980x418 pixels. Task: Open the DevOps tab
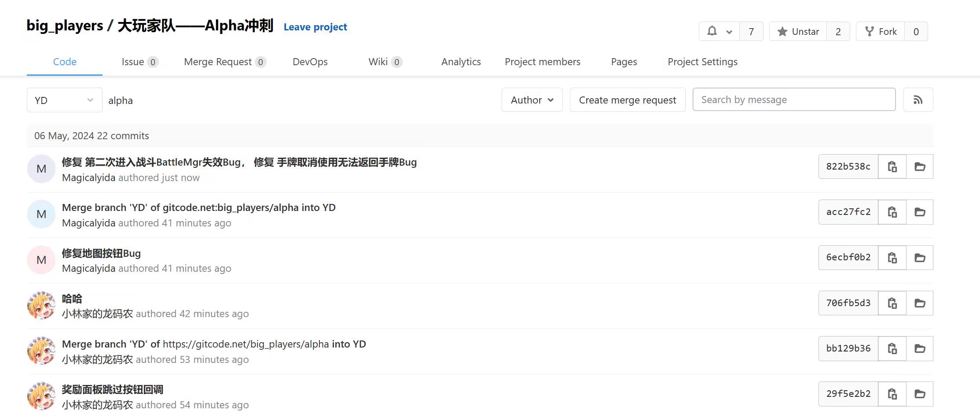tap(310, 62)
